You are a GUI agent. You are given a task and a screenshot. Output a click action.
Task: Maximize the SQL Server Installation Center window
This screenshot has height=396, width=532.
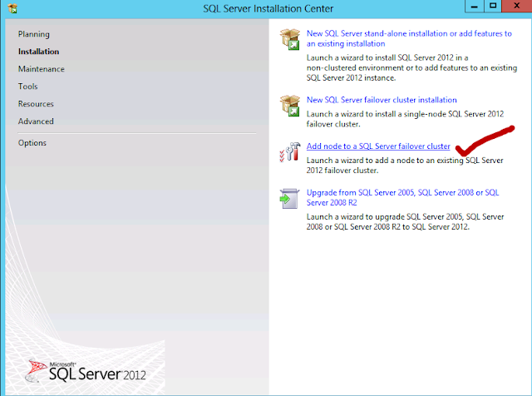pos(493,6)
